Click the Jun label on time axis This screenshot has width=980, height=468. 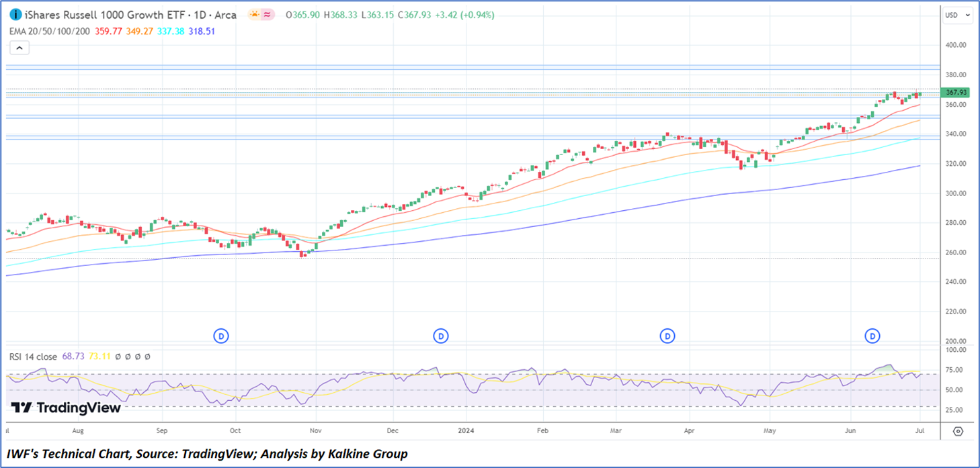[x=850, y=430]
